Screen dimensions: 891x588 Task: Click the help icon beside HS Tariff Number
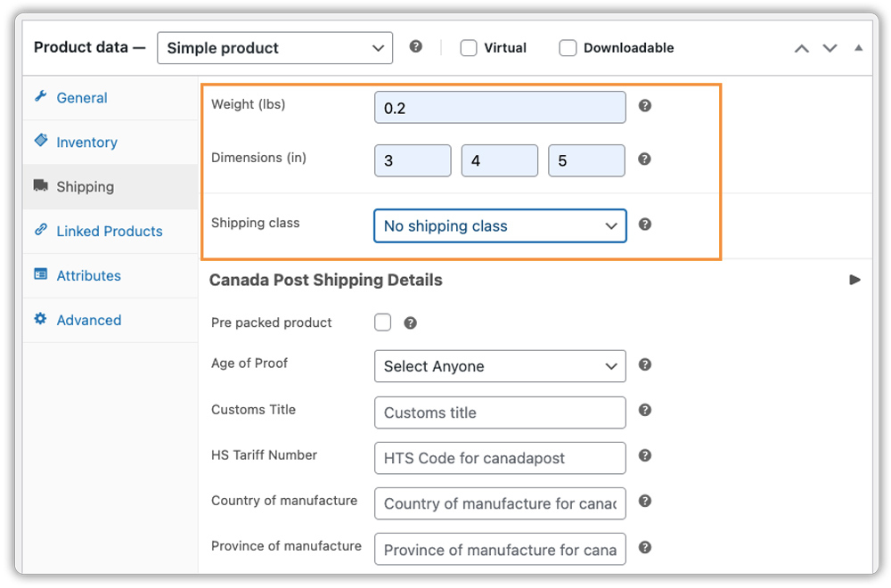644,458
